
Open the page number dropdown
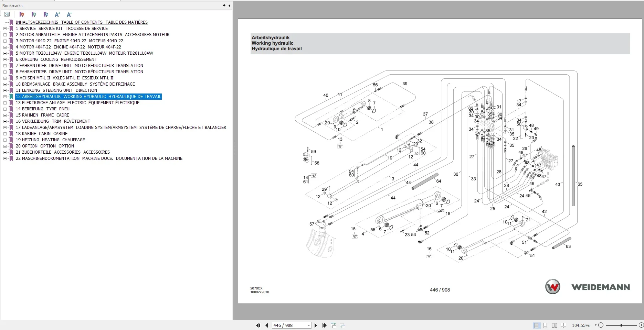308,325
